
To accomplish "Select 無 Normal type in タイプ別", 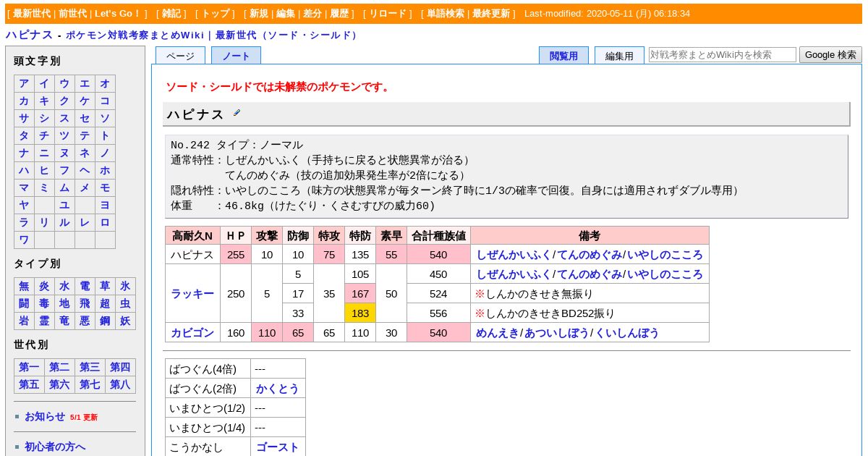I will pos(24,286).
